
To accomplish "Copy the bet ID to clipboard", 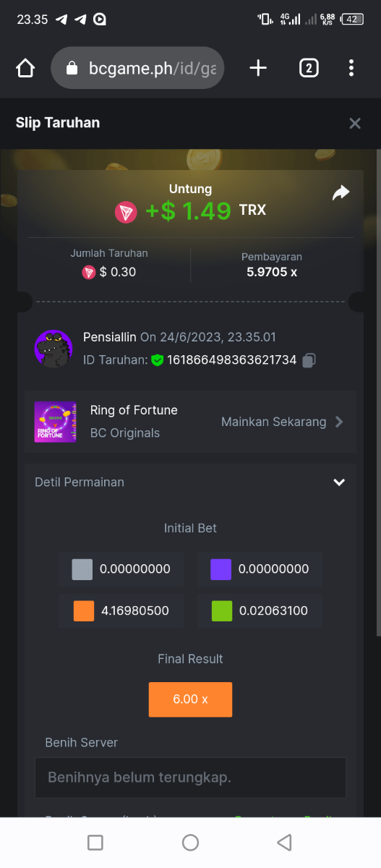I will (309, 360).
